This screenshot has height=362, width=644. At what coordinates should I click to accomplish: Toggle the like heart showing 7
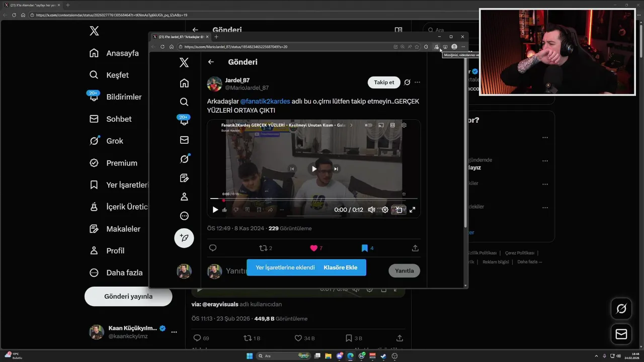point(316,248)
